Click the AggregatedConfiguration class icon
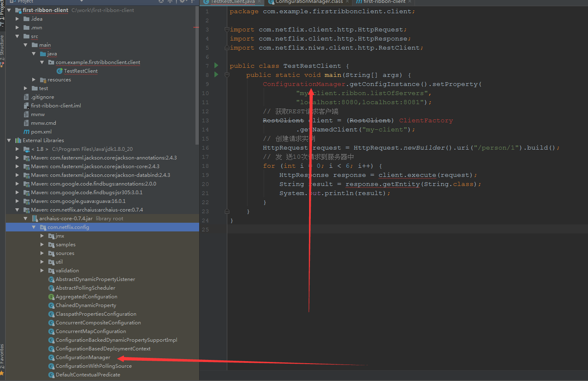Image resolution: width=588 pixels, height=381 pixels. tap(52, 297)
